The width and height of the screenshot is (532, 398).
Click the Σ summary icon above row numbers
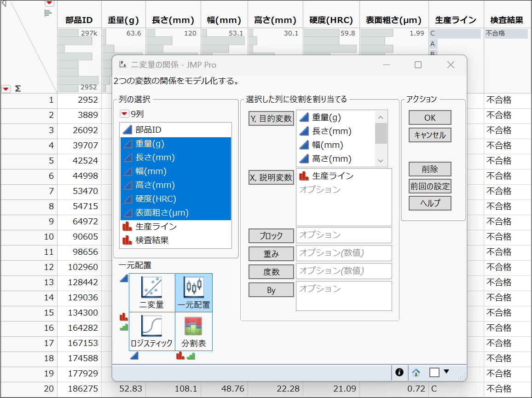pyautogui.click(x=17, y=89)
